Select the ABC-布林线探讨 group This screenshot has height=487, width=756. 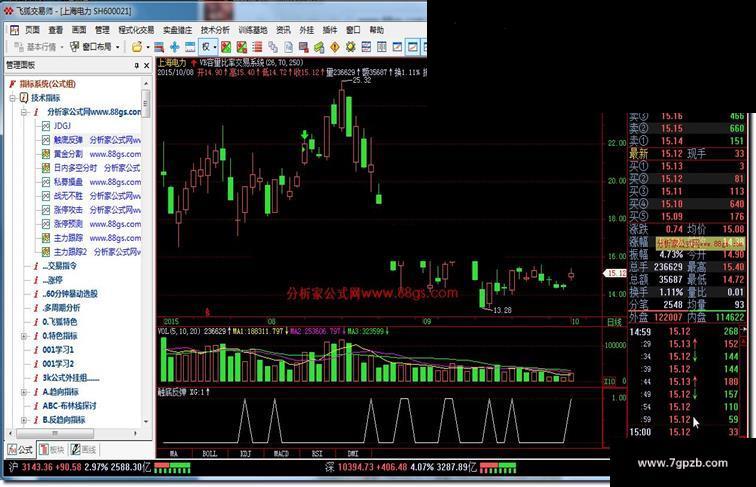pos(69,406)
